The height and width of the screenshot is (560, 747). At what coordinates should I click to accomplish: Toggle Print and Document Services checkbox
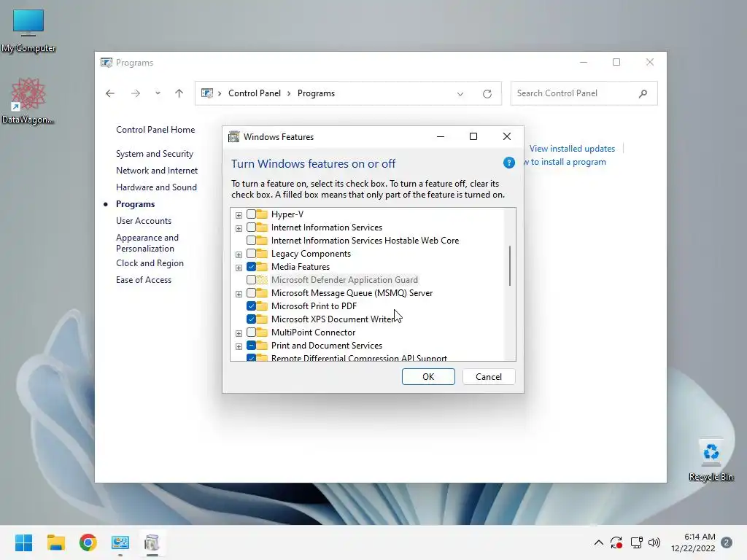click(x=251, y=346)
